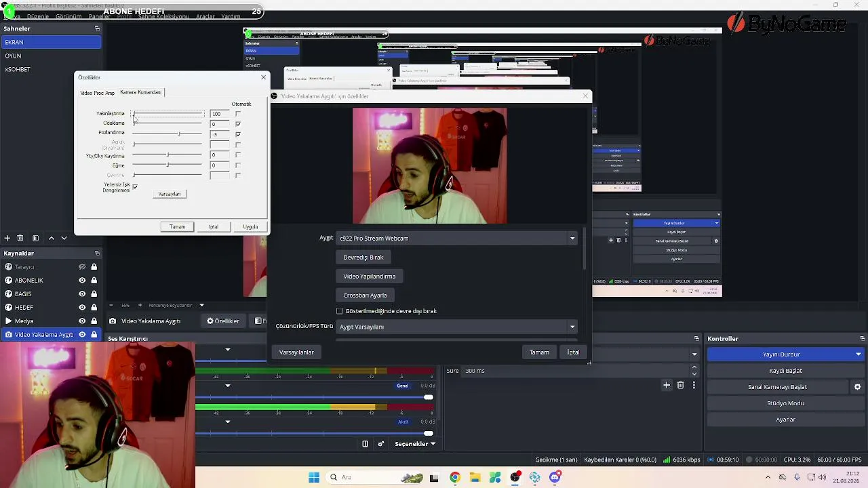Delete the selected scene using the trash icon
Screen dimensions: 868x488
(x=20, y=238)
